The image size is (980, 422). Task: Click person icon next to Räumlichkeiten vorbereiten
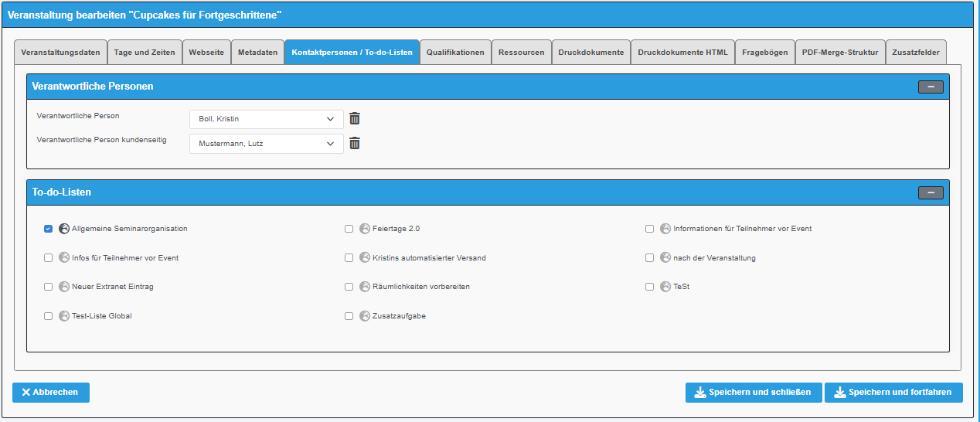pyautogui.click(x=365, y=287)
